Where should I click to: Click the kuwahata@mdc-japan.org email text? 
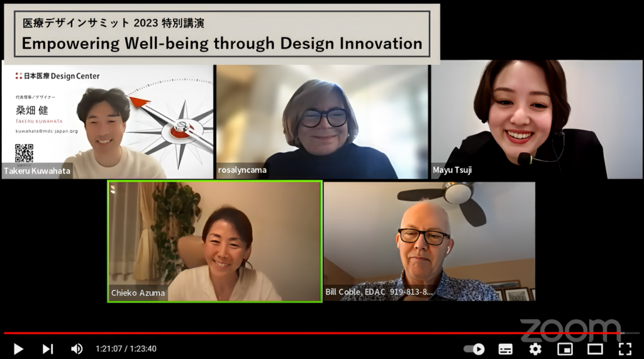point(47,131)
